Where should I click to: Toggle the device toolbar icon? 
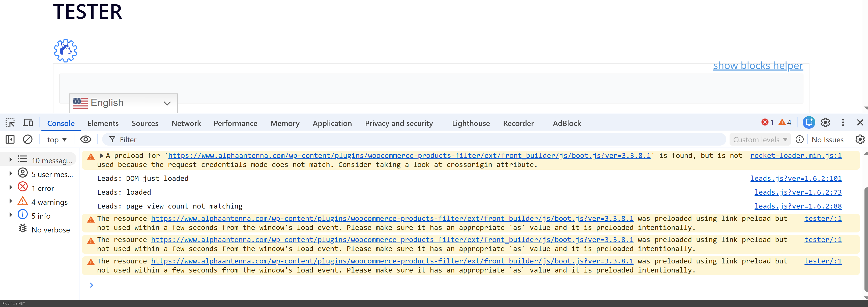click(x=28, y=123)
